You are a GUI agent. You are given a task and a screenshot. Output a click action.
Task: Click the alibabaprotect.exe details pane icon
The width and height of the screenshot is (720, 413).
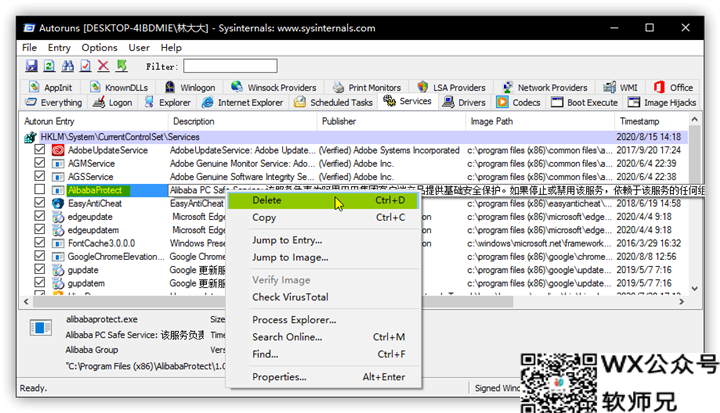point(41,328)
